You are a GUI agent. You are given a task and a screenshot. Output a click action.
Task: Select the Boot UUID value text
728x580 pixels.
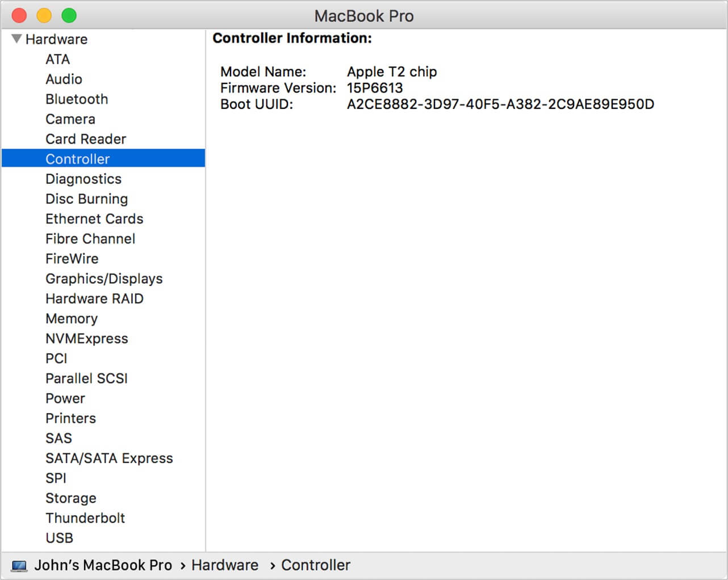click(x=500, y=104)
